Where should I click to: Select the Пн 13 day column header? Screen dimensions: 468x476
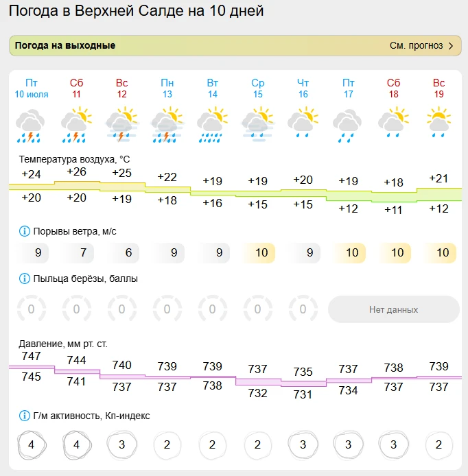[x=167, y=88]
